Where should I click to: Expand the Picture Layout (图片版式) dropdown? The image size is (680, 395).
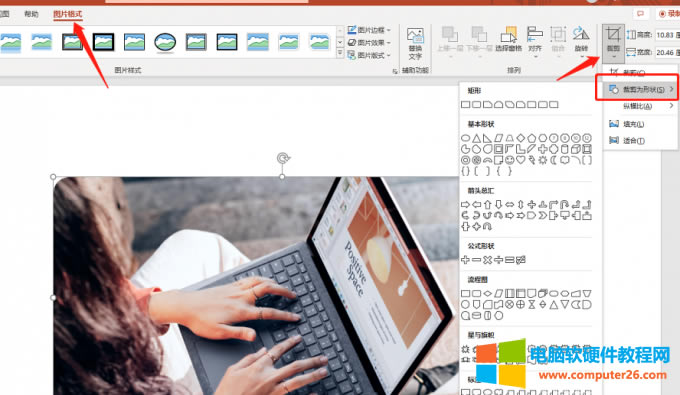tap(369, 55)
